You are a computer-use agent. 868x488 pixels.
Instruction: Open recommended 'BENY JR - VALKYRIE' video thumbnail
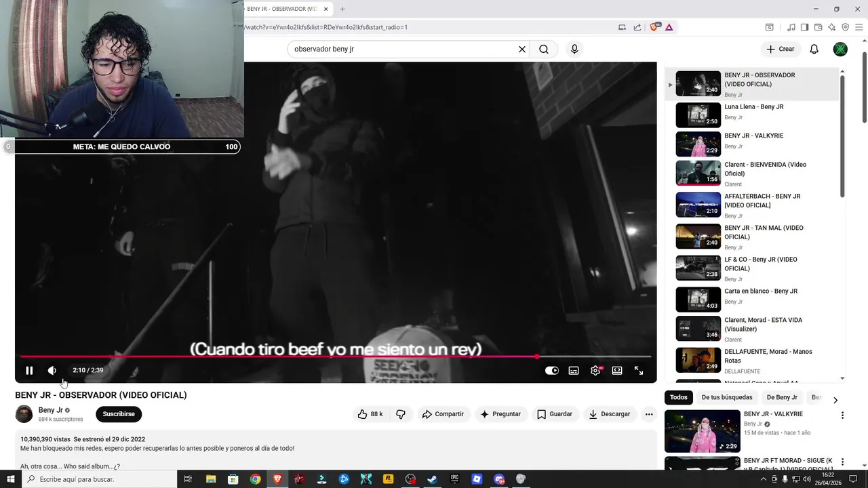click(702, 431)
